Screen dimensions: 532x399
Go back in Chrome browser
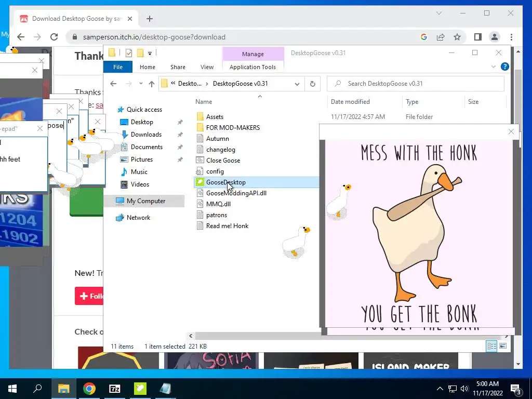point(21,37)
